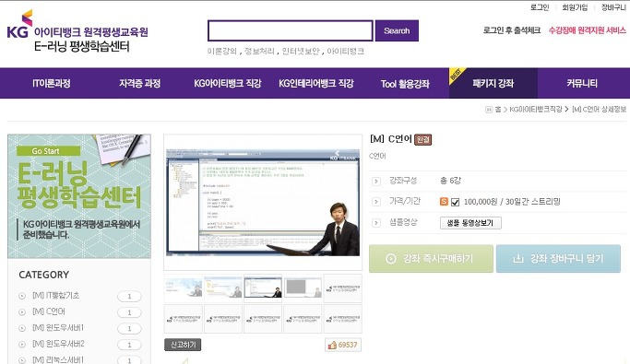Open the 자격증 과정 menu
The height and width of the screenshot is (364, 630).
(x=140, y=83)
